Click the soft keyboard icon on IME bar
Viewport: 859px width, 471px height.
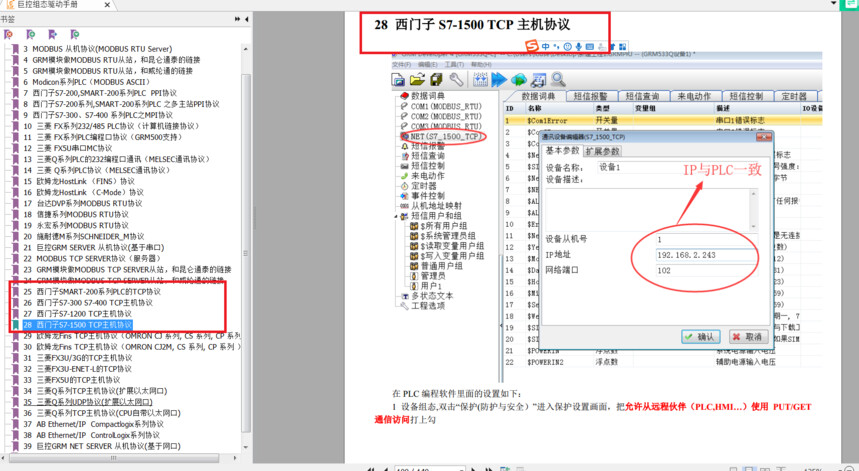(x=589, y=47)
